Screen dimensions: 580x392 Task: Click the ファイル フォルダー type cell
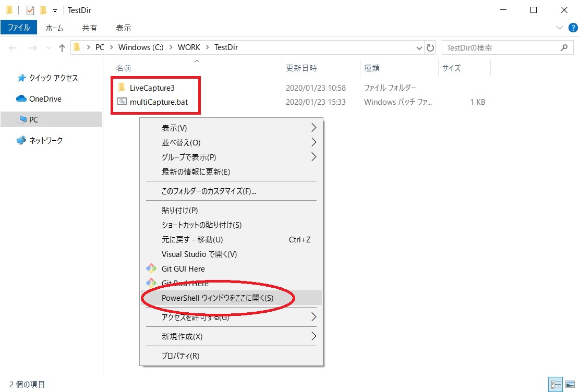tap(390, 88)
